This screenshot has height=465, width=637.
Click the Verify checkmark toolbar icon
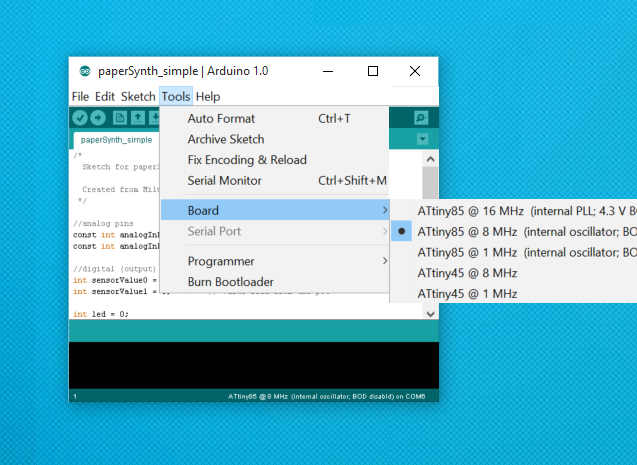(x=80, y=118)
